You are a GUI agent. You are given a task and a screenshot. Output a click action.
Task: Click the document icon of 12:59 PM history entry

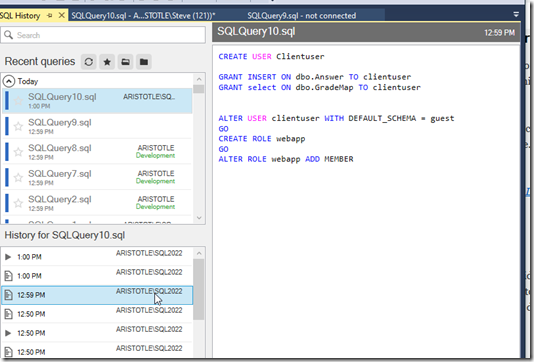click(9, 295)
